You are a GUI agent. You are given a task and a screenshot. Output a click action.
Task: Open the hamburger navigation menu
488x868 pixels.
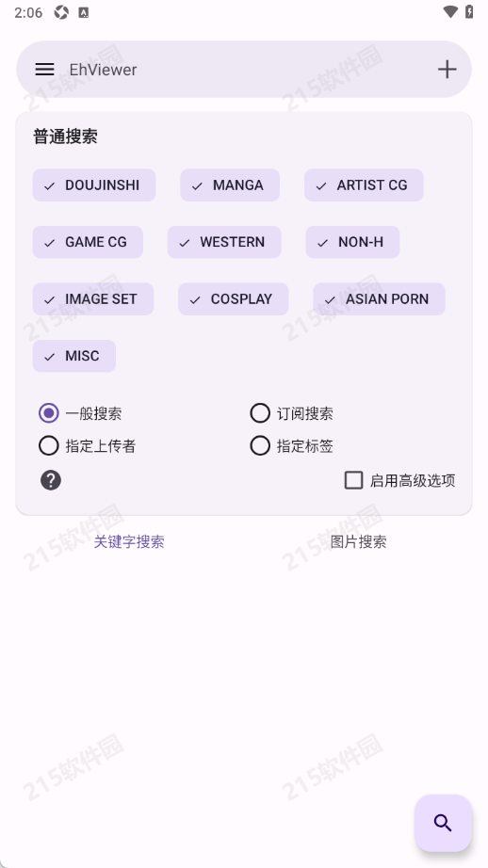tap(44, 70)
